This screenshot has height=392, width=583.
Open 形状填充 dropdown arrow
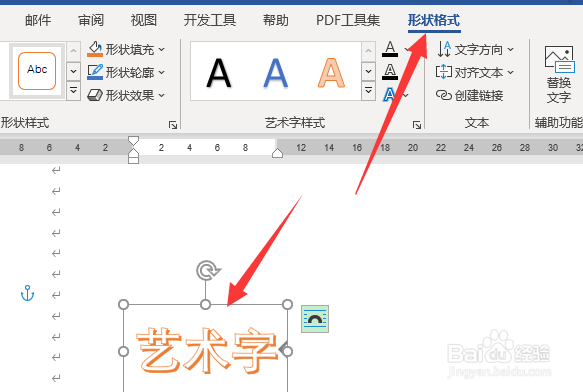(162, 49)
